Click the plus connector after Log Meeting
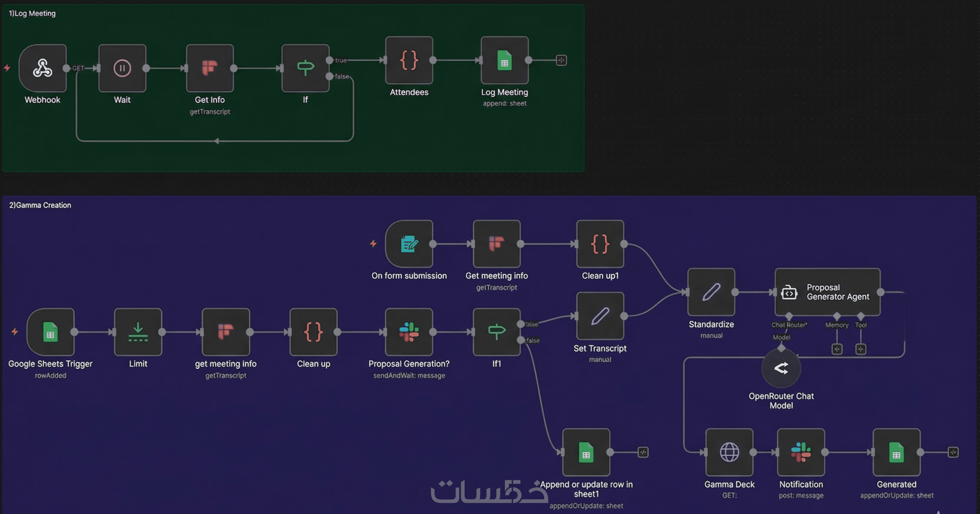Screen dimensions: 980x514 561,60
